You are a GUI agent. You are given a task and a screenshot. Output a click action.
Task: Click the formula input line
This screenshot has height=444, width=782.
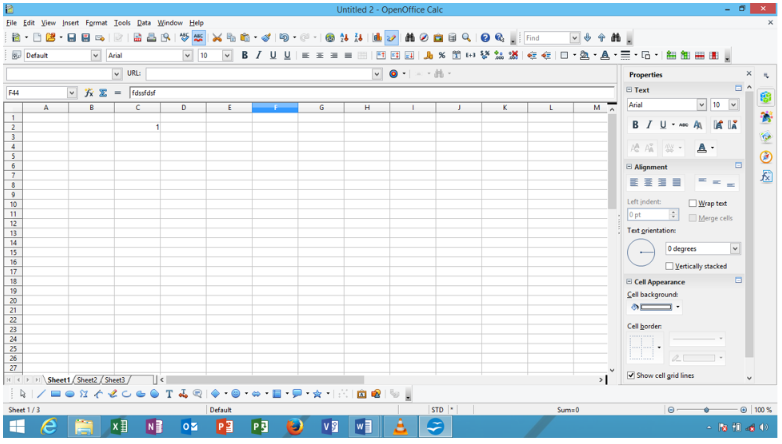click(x=372, y=93)
